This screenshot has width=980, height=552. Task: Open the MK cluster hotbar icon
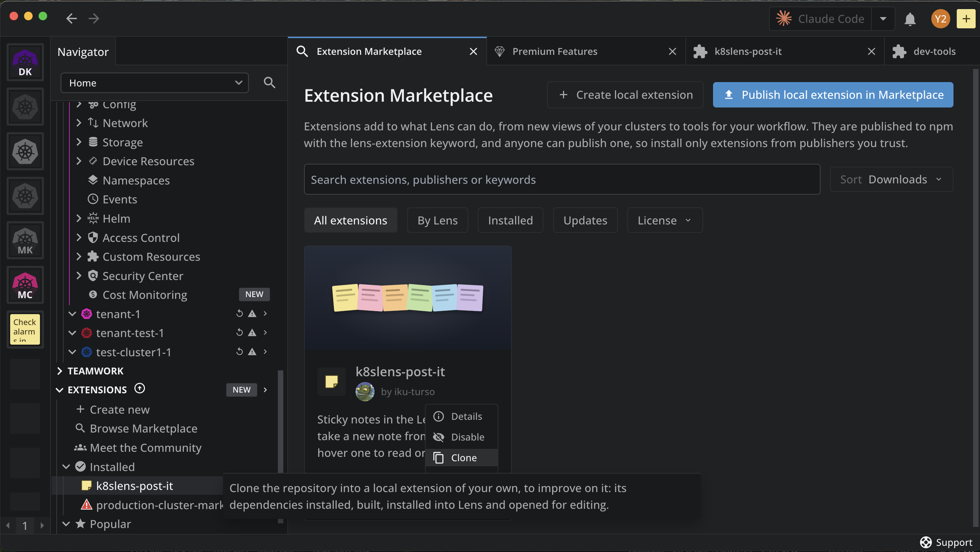(x=25, y=241)
